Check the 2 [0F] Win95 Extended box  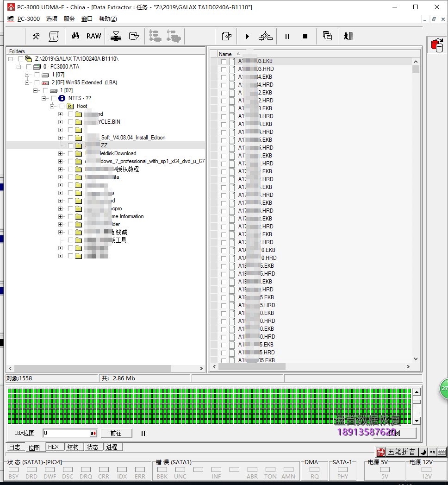(x=37, y=82)
